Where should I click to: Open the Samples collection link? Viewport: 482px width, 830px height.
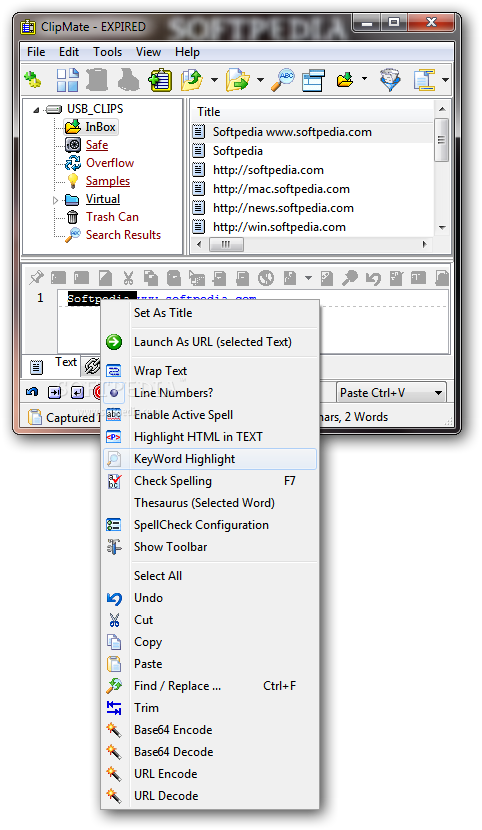click(x=108, y=181)
